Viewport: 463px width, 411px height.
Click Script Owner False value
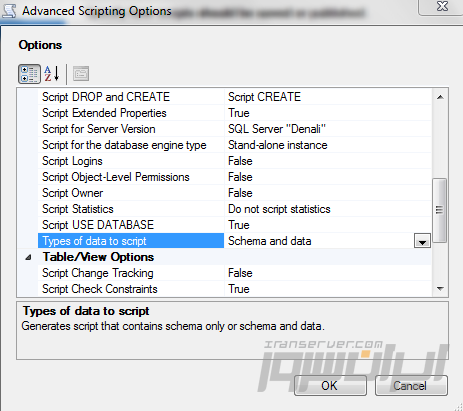(240, 193)
